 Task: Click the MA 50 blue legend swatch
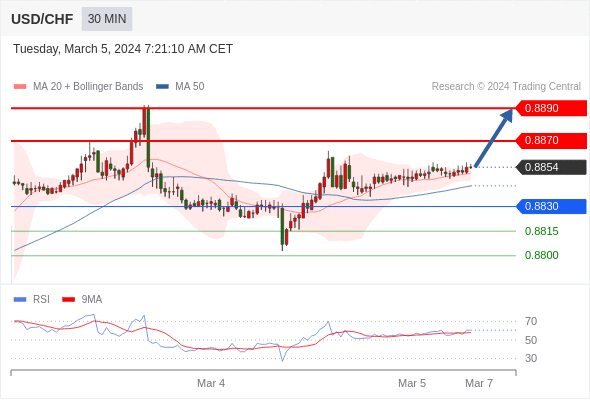(163, 87)
